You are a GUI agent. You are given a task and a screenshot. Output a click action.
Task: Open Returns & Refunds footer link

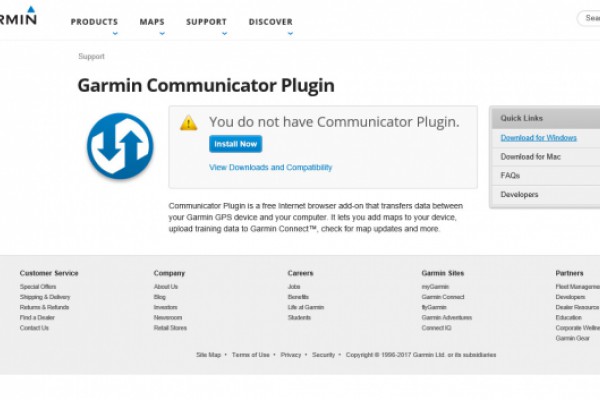point(44,307)
